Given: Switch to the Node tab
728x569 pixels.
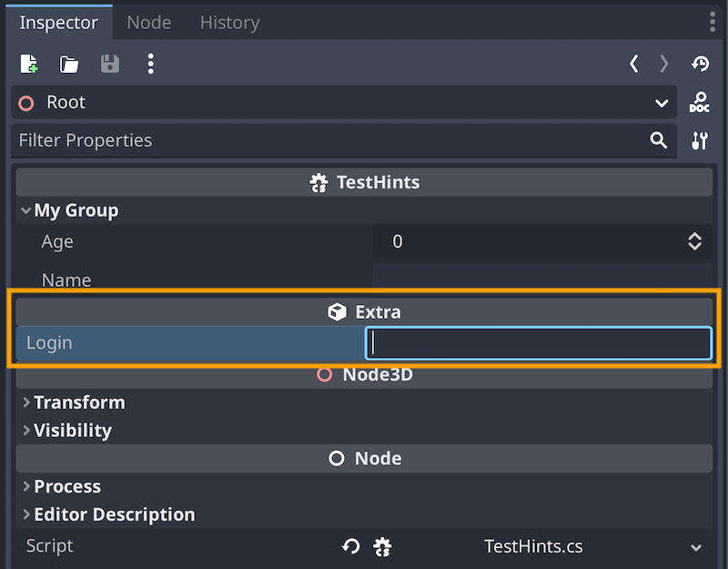Looking at the screenshot, I should [149, 22].
